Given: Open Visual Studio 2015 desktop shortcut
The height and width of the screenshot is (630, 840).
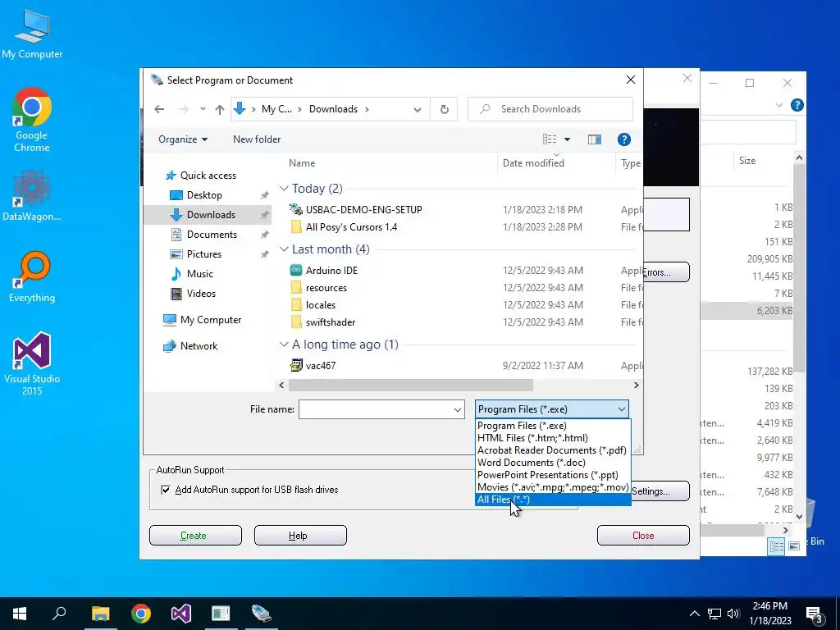Looking at the screenshot, I should click(32, 363).
